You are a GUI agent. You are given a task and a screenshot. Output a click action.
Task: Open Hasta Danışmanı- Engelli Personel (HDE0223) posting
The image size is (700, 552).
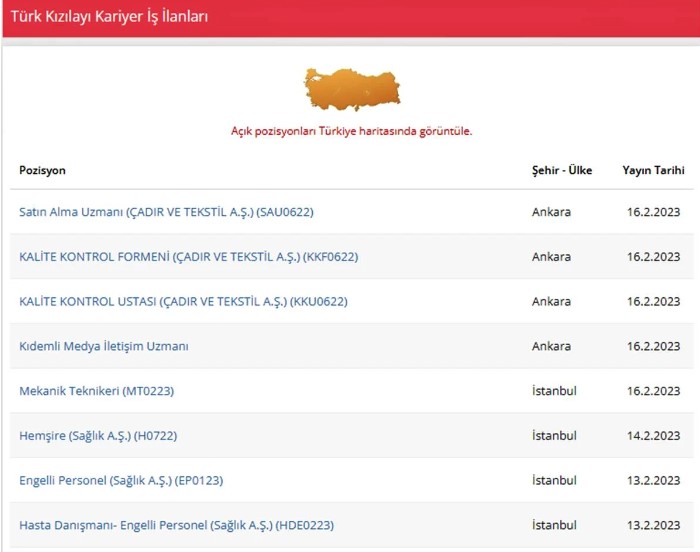[176, 525]
